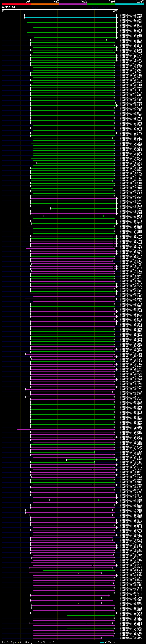The height and width of the screenshot is (644, 146).
Task: Select the UniRef100_B9N5C2 label
Action: 131,70
